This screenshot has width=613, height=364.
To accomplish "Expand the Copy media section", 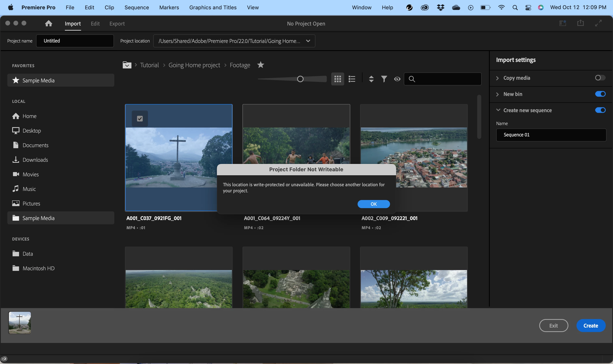I will pyautogui.click(x=497, y=78).
